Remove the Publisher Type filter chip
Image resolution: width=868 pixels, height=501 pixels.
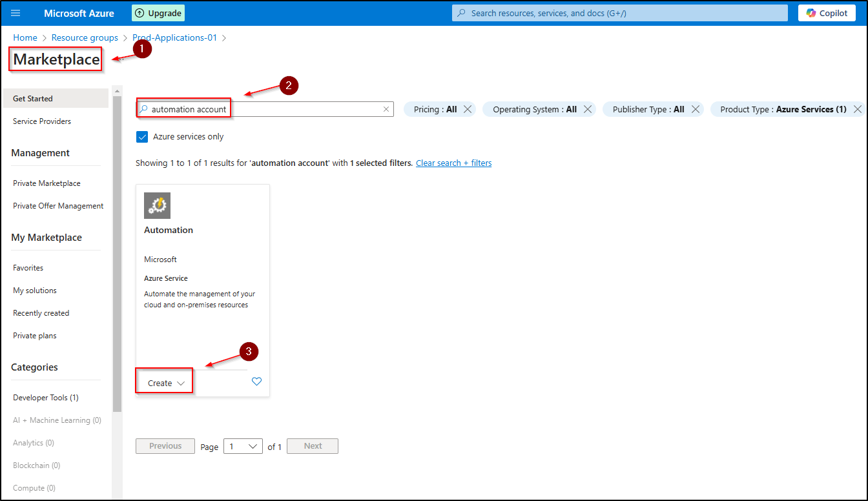tap(695, 109)
